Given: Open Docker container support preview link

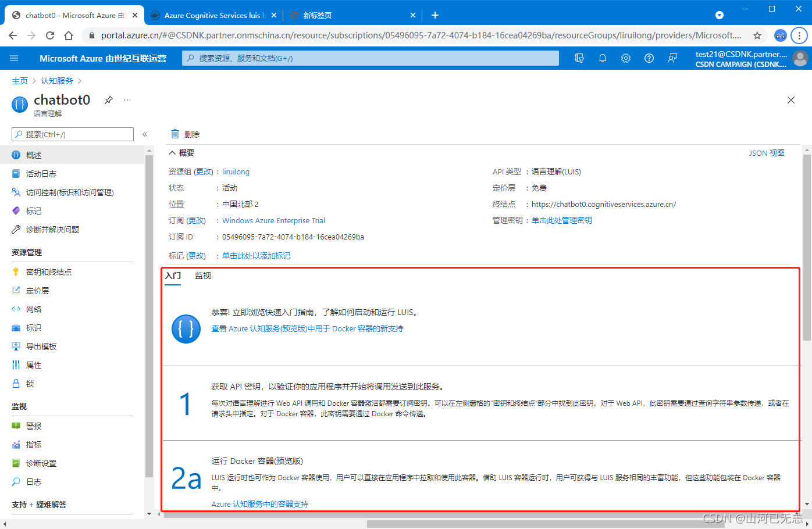Looking at the screenshot, I should tap(307, 328).
